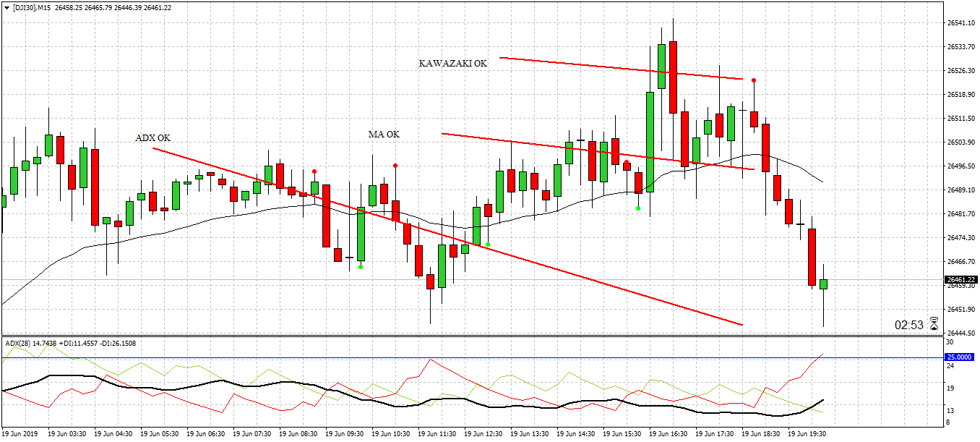Select the long red trendline starting at ADX OK
Viewport: 980px width, 442px height.
point(447,237)
